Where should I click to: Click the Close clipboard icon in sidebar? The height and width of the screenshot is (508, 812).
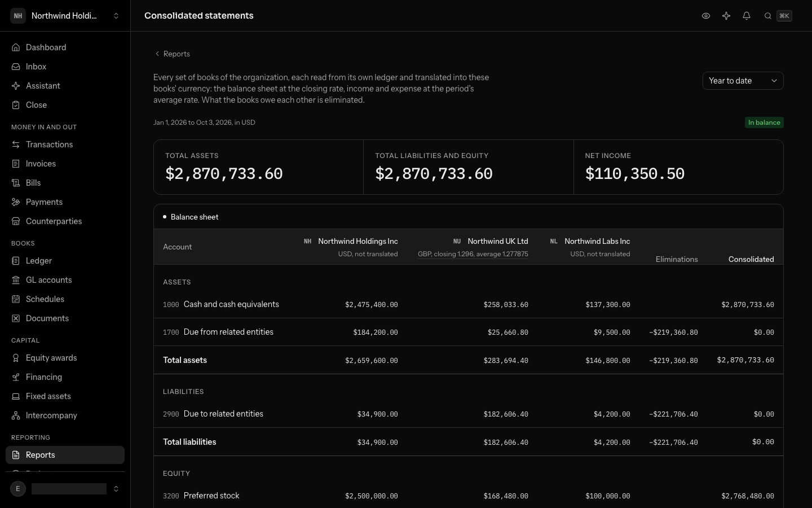click(16, 105)
